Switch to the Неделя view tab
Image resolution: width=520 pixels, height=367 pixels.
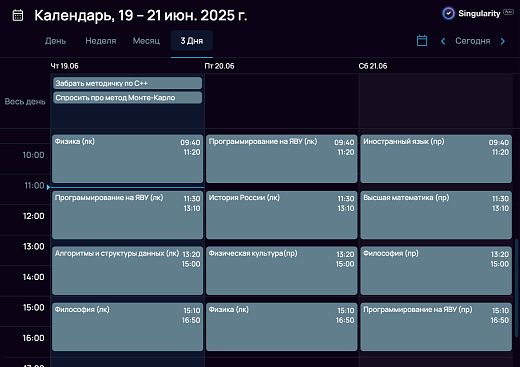pyautogui.click(x=101, y=41)
